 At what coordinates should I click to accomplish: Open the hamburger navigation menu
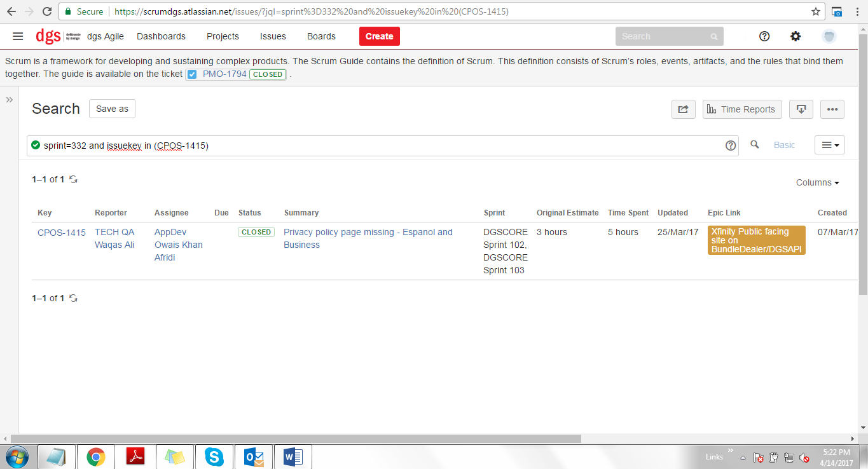click(x=18, y=36)
